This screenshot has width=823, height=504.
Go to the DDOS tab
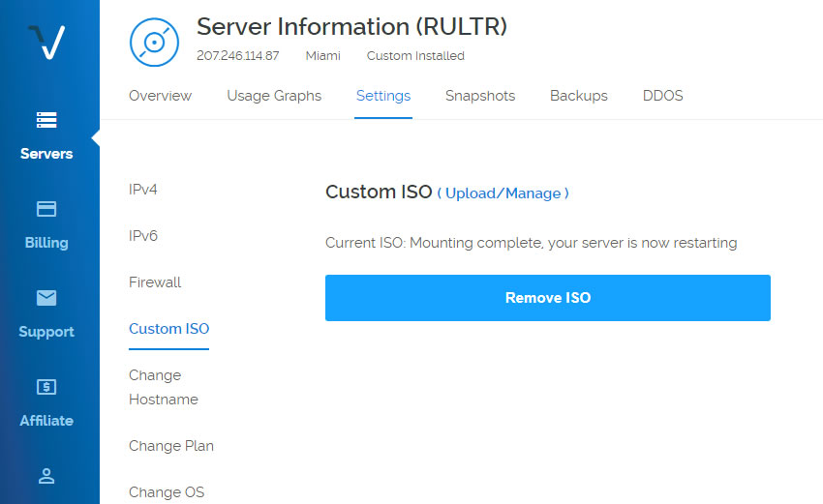pyautogui.click(x=663, y=96)
